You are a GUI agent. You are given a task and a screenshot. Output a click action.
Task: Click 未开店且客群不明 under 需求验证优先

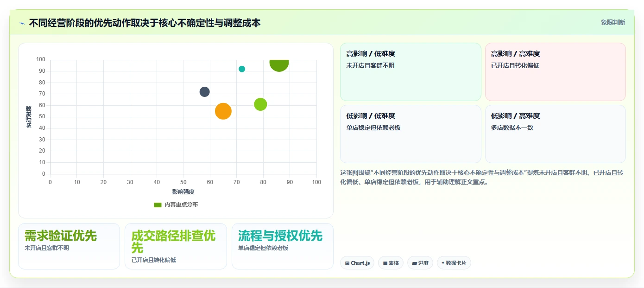47,248
